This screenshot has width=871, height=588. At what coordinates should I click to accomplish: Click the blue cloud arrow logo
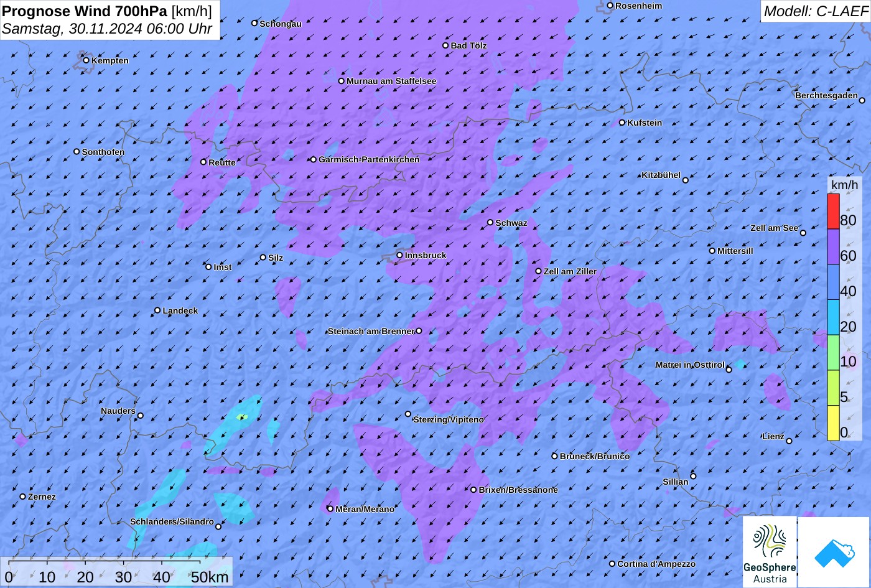(834, 552)
